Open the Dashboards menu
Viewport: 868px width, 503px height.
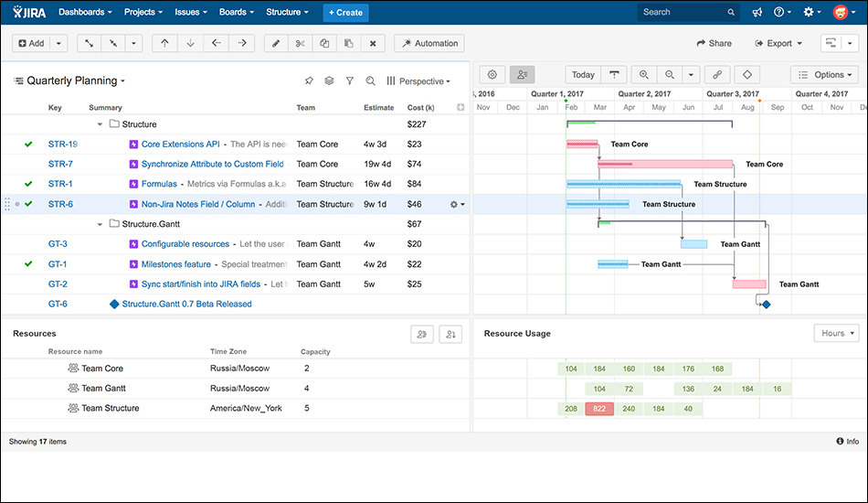pos(85,12)
